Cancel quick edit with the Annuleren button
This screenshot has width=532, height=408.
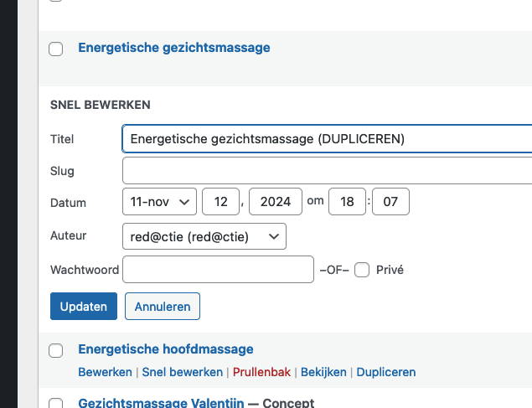click(163, 307)
